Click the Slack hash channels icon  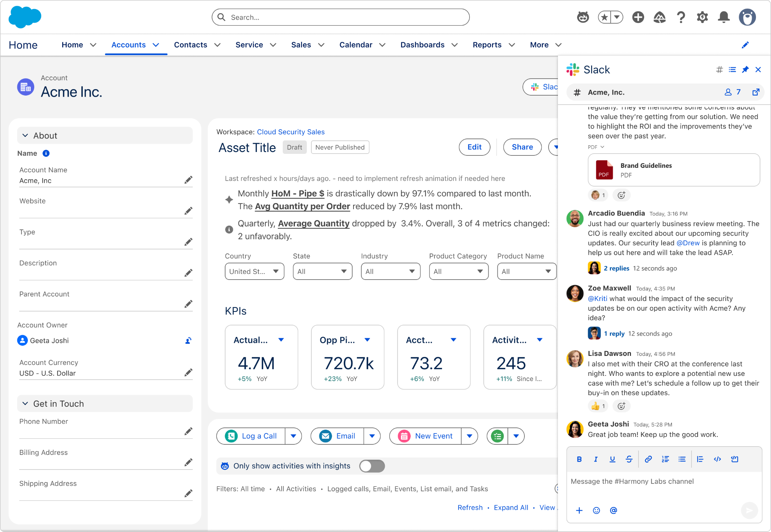(719, 70)
